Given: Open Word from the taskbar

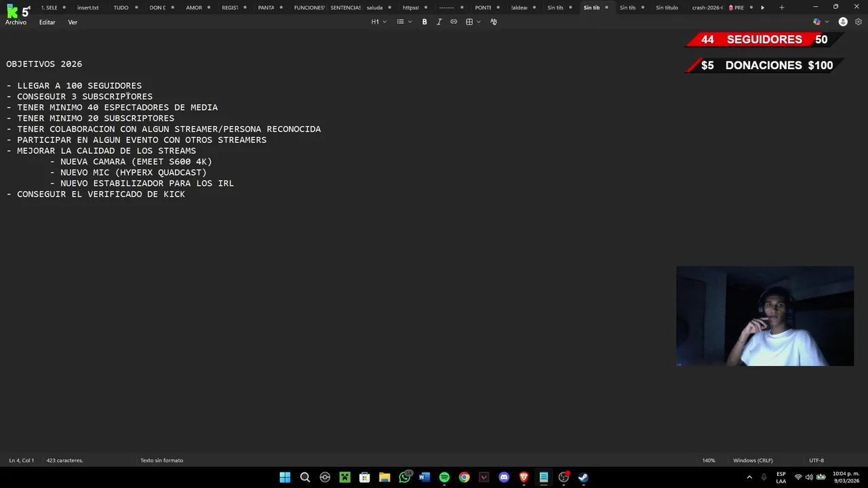Looking at the screenshot, I should point(425,477).
